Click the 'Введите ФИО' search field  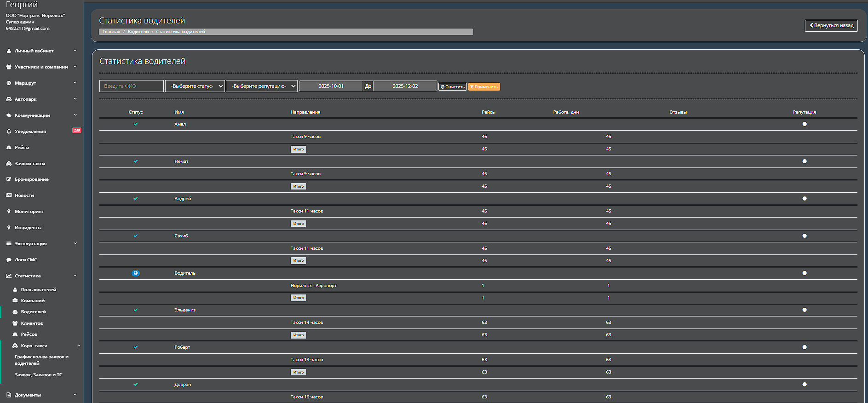tap(132, 86)
